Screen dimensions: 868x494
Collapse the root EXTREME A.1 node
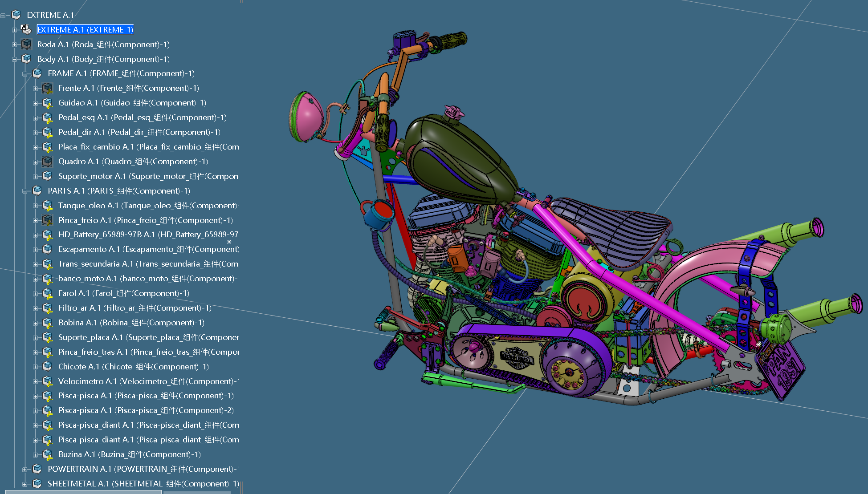(4, 16)
